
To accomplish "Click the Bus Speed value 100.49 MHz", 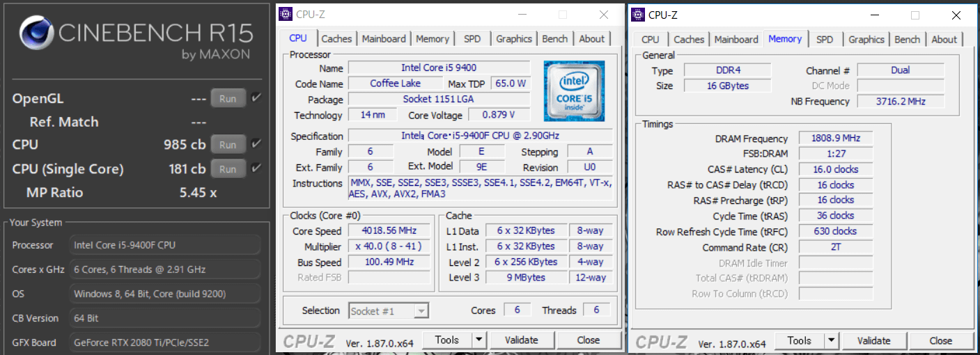I will (389, 262).
